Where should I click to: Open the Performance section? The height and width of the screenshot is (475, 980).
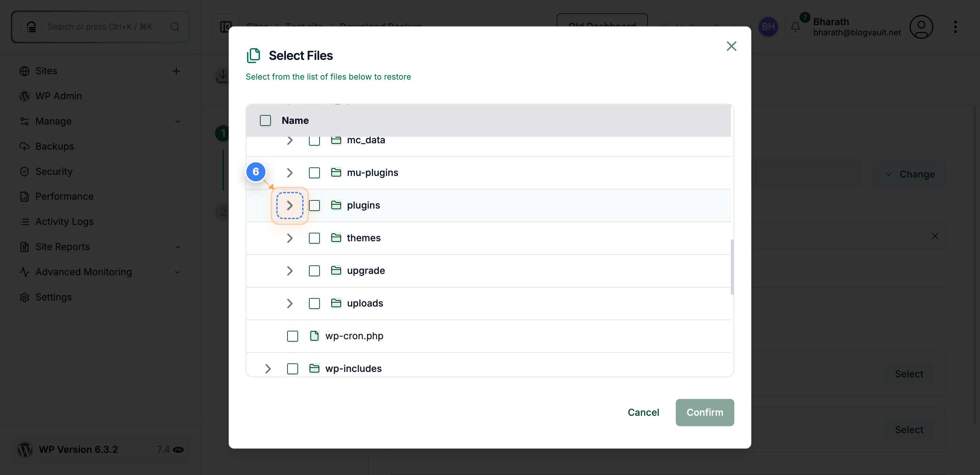coord(65,196)
